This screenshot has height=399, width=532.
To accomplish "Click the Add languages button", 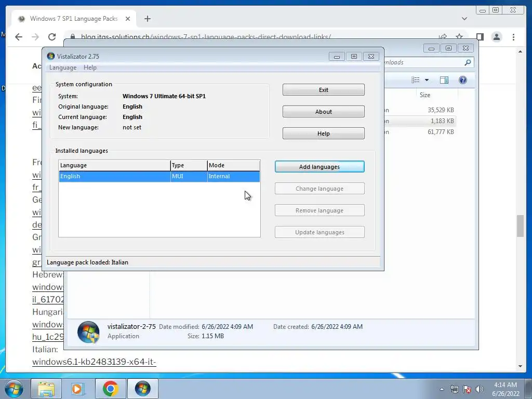I will [x=320, y=167].
